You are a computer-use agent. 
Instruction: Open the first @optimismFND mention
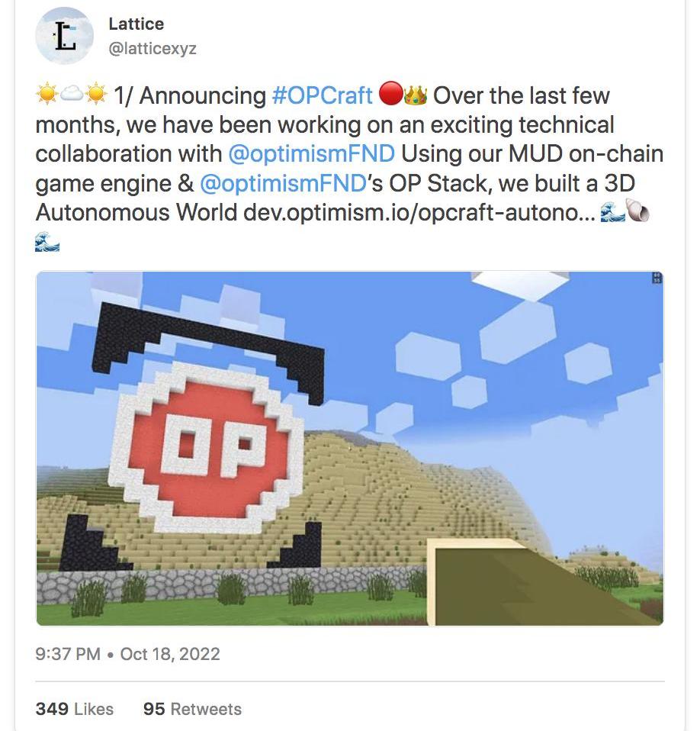pyautogui.click(x=311, y=154)
